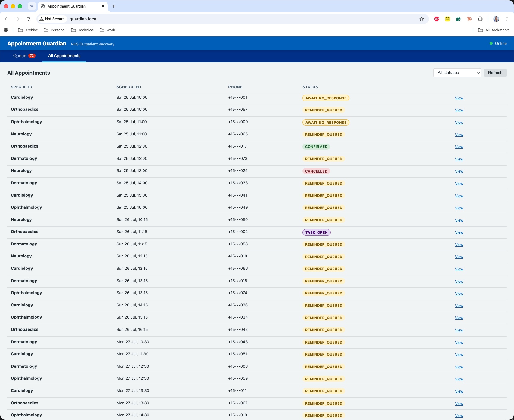Click the CONFIRMED status badge

(316, 147)
